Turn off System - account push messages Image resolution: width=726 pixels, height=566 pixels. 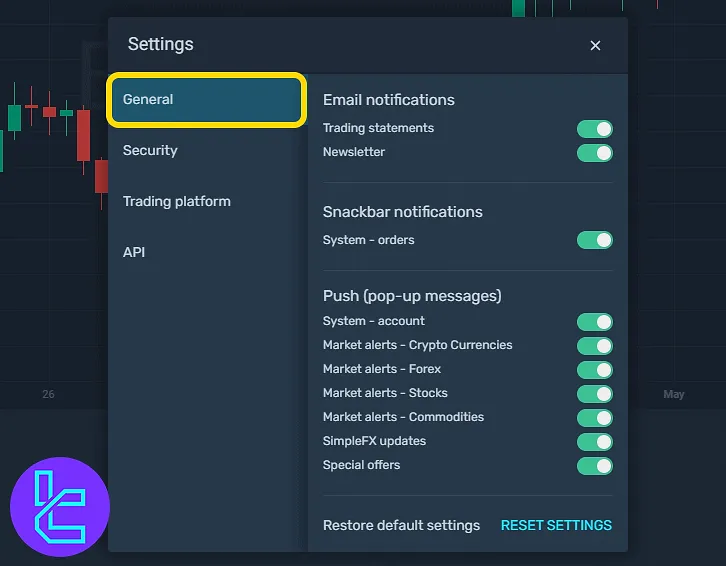tap(595, 321)
